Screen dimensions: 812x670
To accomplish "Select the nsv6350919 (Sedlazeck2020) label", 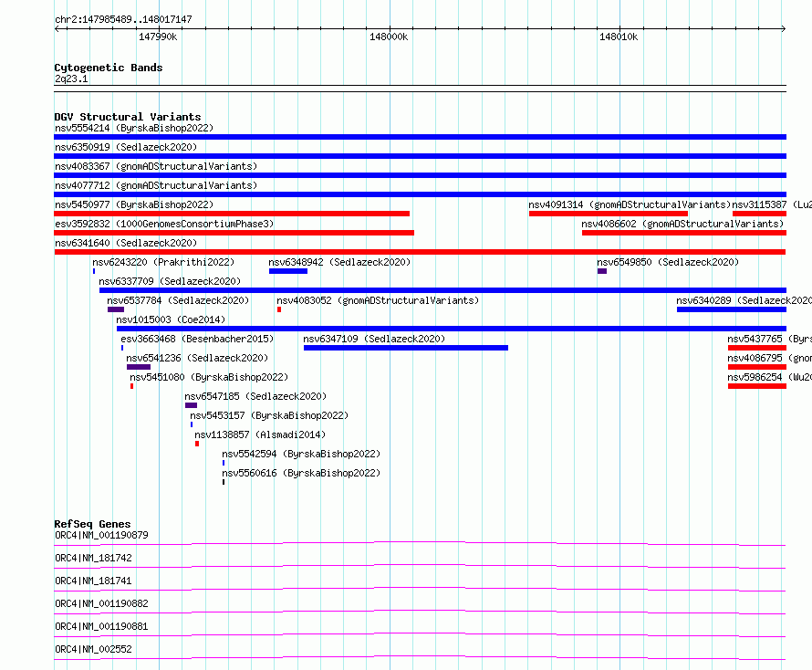I will 126,147.
